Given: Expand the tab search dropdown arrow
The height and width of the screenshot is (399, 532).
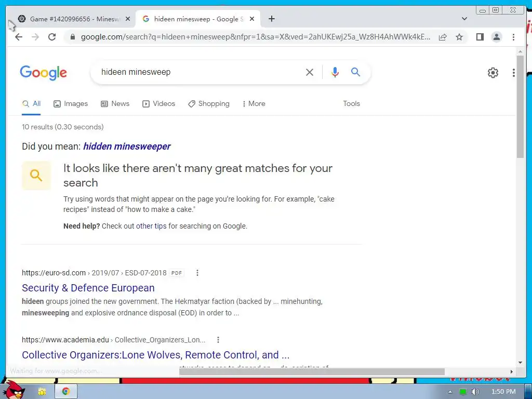Looking at the screenshot, I should pyautogui.click(x=464, y=19).
